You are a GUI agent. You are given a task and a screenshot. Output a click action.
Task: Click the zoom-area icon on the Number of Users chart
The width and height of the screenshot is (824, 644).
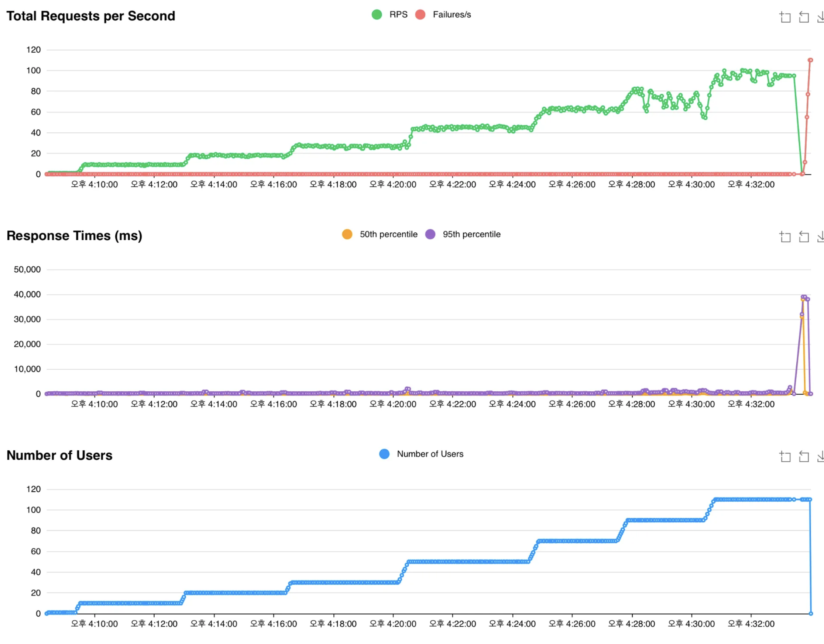click(x=785, y=457)
